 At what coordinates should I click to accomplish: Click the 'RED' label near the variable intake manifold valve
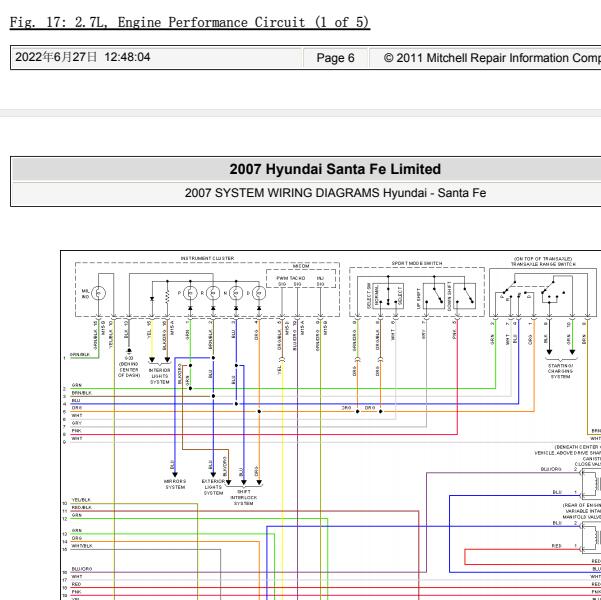coord(557,546)
